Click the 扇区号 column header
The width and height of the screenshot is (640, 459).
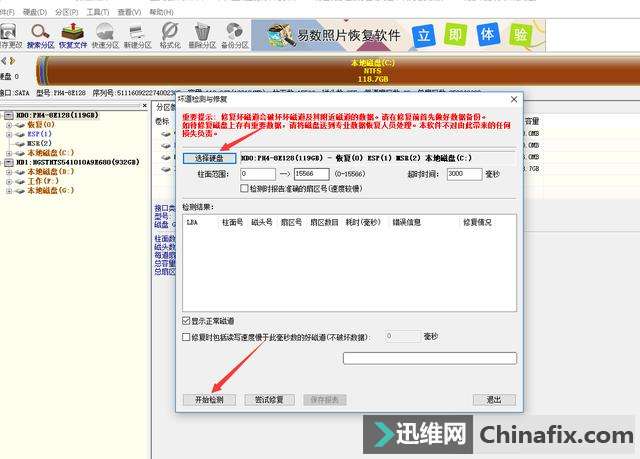click(x=291, y=223)
